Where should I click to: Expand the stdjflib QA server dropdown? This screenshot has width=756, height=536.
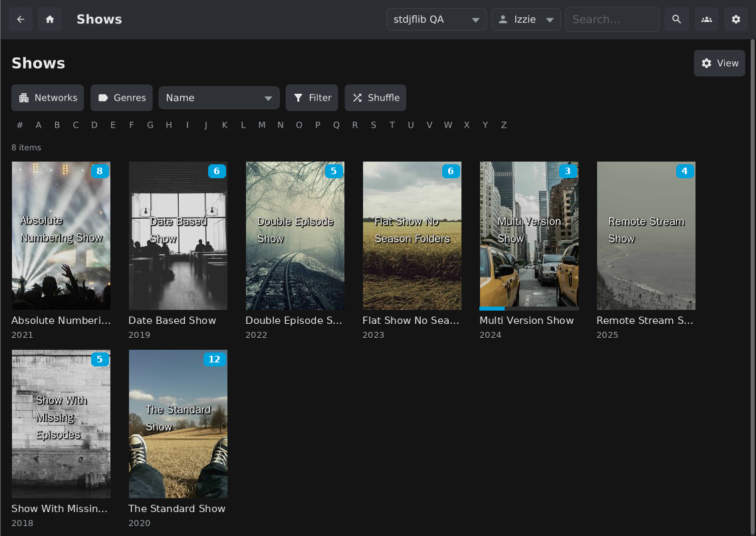point(436,19)
